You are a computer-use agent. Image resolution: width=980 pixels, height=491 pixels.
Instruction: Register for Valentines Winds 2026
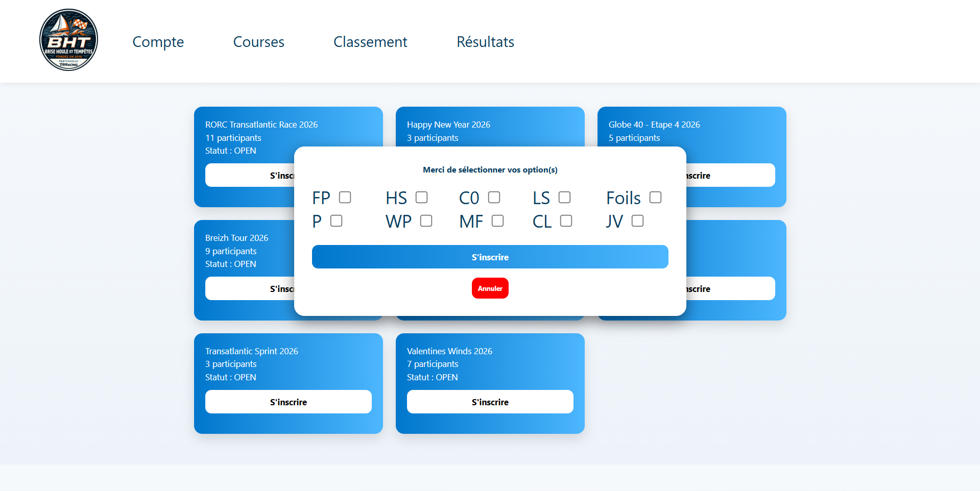[490, 402]
